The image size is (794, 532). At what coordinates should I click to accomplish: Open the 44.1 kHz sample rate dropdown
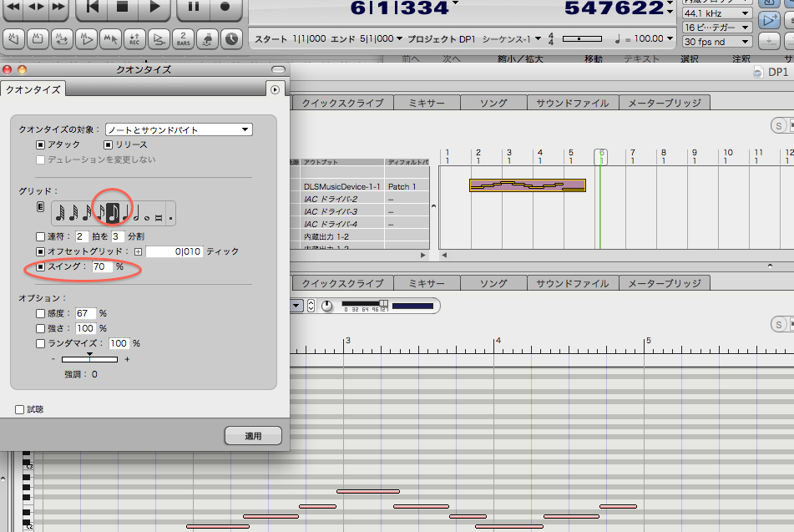click(716, 13)
